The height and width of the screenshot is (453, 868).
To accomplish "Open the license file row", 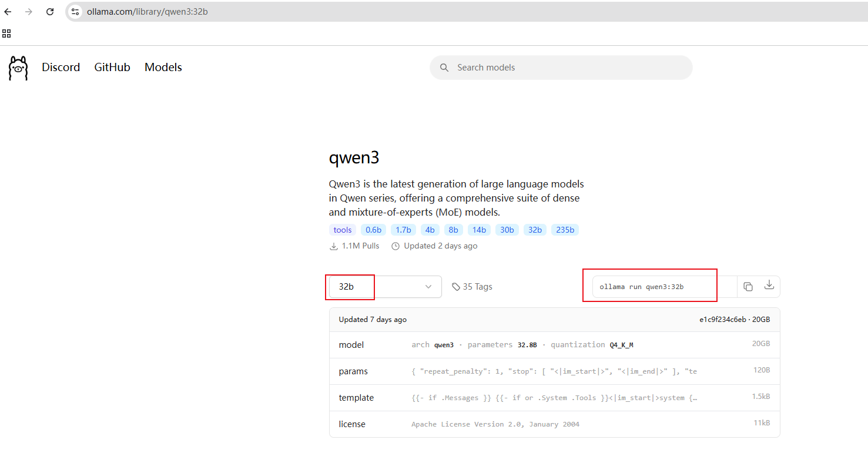I will pyautogui.click(x=554, y=424).
